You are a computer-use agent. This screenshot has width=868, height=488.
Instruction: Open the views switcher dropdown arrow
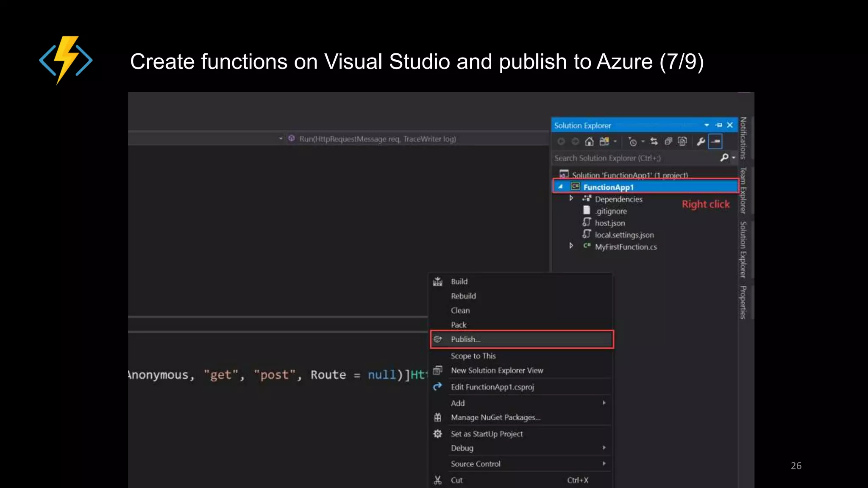[615, 141]
